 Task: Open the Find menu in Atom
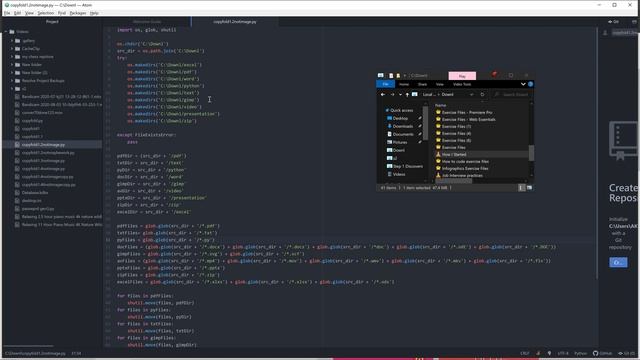click(62, 13)
